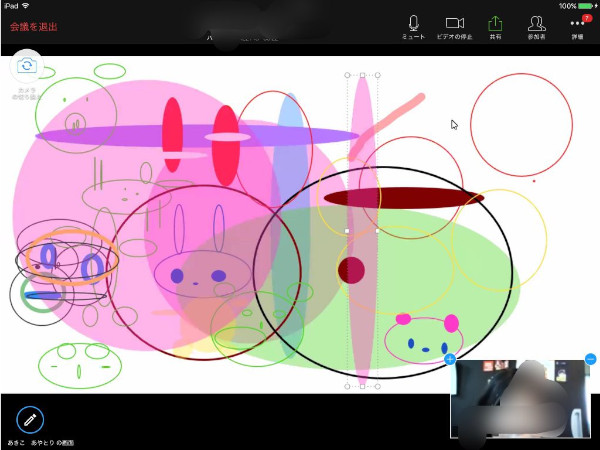Open the green share content icon
This screenshot has height=450, width=600.
[x=495, y=26]
